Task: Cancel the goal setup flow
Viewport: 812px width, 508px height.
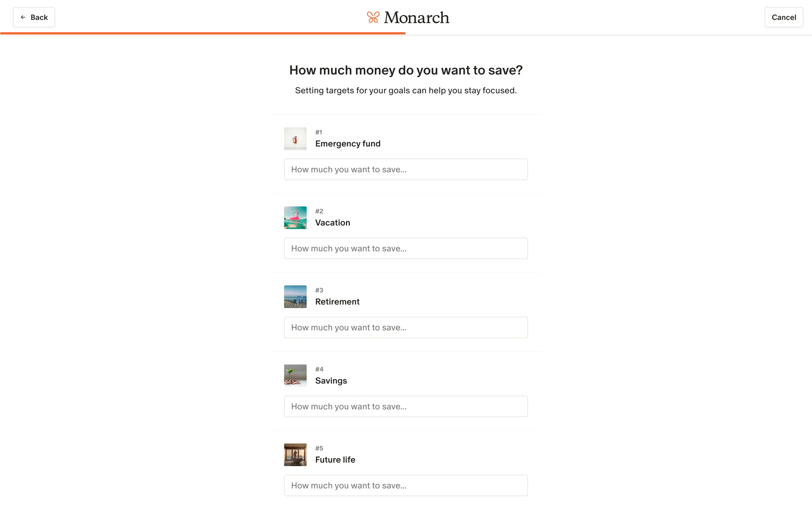Action: (x=783, y=17)
